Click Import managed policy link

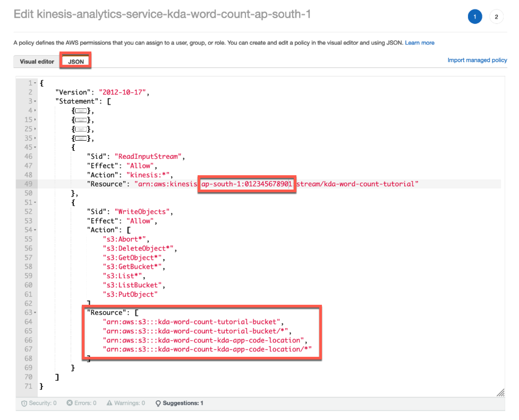(x=477, y=60)
